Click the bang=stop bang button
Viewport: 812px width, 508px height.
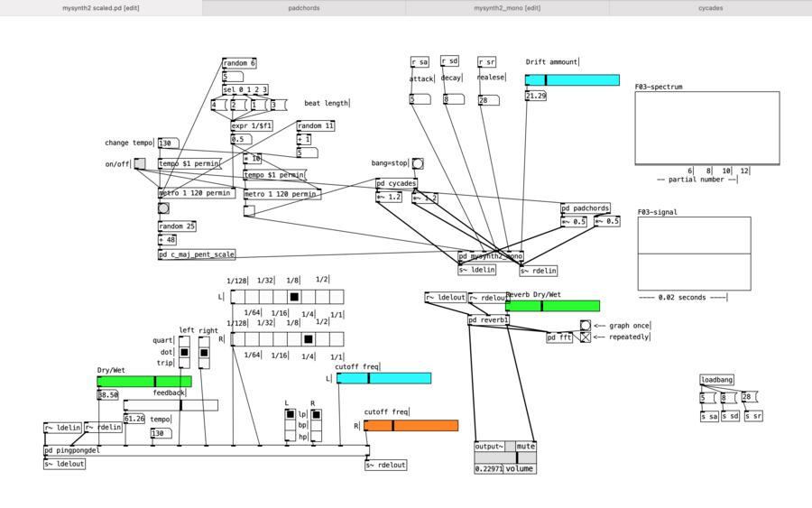418,163
